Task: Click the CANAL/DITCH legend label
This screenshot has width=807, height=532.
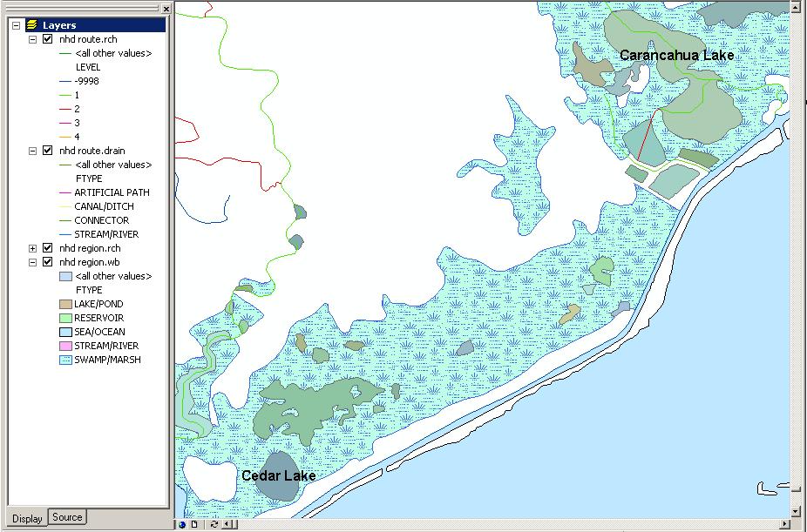Action: (104, 206)
